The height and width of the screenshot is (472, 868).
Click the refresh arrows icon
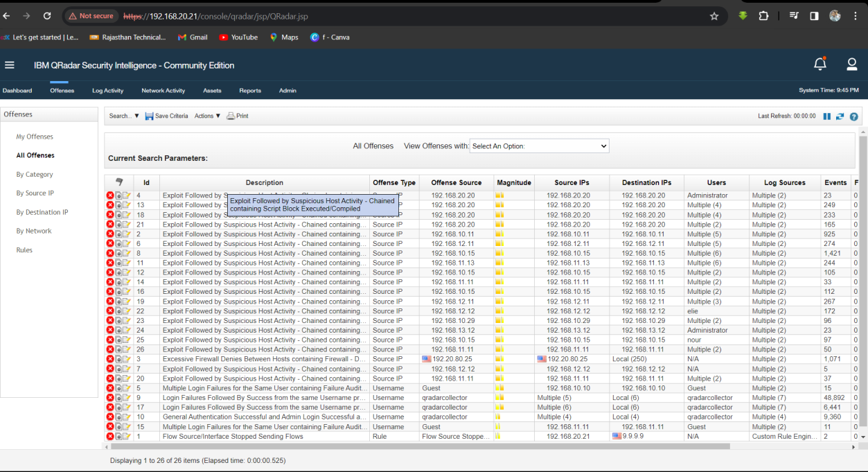pos(840,116)
